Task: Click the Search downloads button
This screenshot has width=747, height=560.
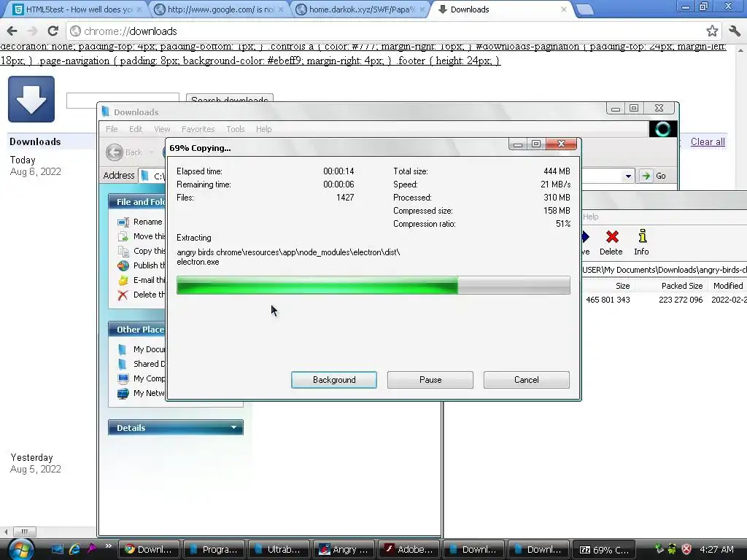Action: [230, 98]
